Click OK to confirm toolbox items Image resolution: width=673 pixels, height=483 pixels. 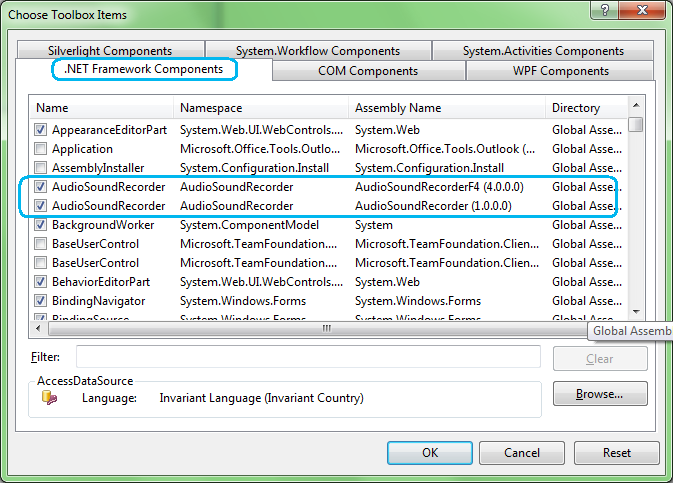pos(429,453)
